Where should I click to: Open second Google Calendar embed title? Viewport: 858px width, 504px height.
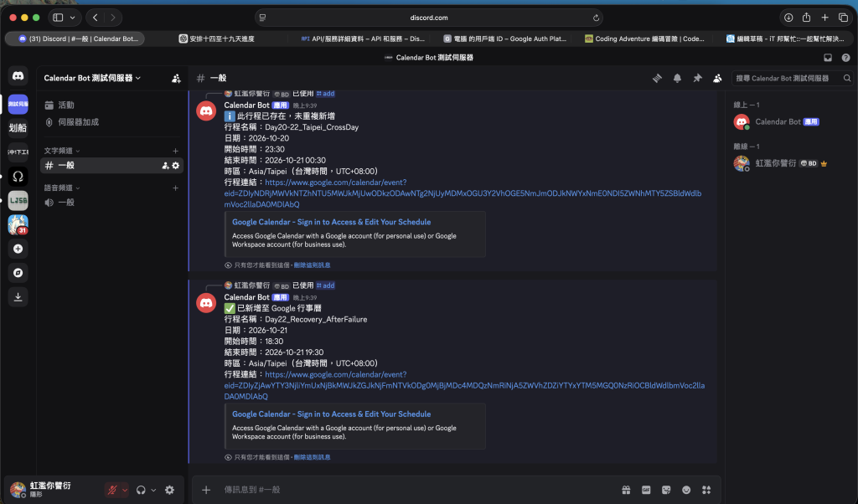331,414
